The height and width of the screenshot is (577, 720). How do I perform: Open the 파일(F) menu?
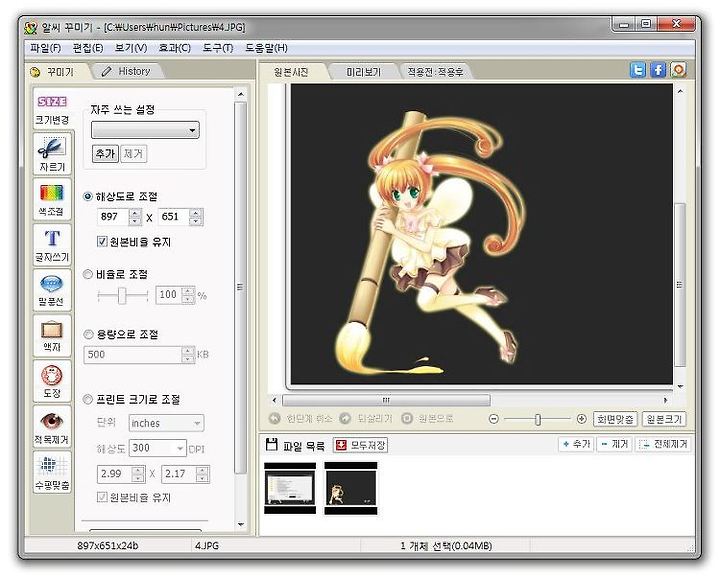tap(45, 48)
